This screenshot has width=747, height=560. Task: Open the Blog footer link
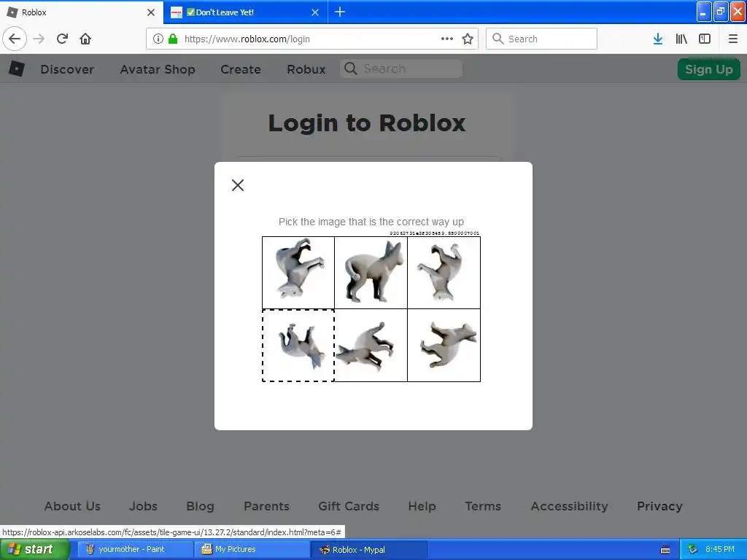coord(200,506)
